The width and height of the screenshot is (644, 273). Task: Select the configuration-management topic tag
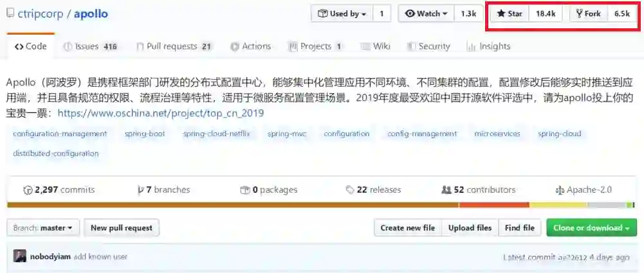(x=60, y=134)
